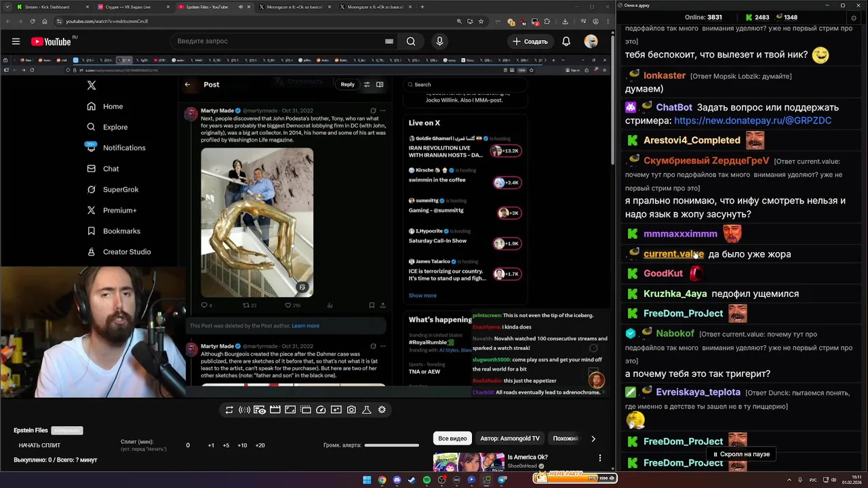Screen dimensions: 868x488
Task: Start voice search with the microphone icon
Action: (439, 41)
